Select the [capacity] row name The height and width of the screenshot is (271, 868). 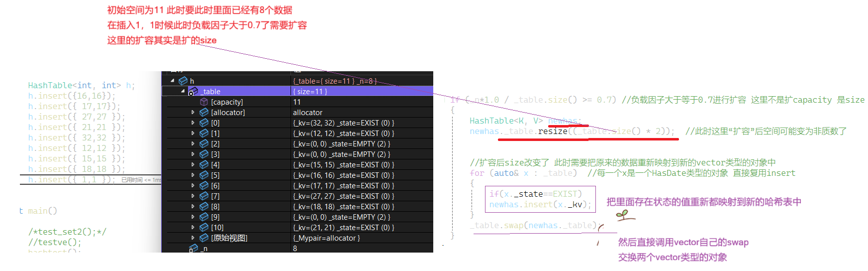click(x=227, y=102)
